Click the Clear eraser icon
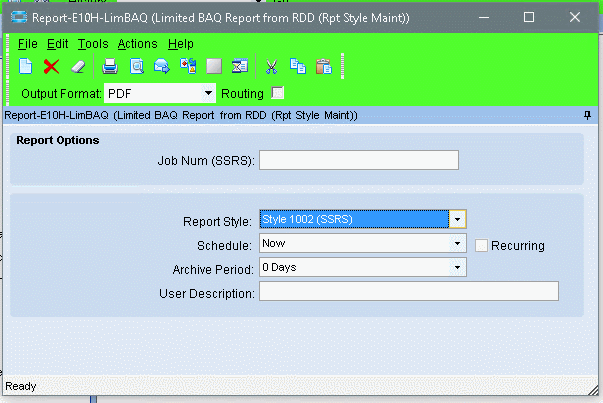 [x=78, y=67]
